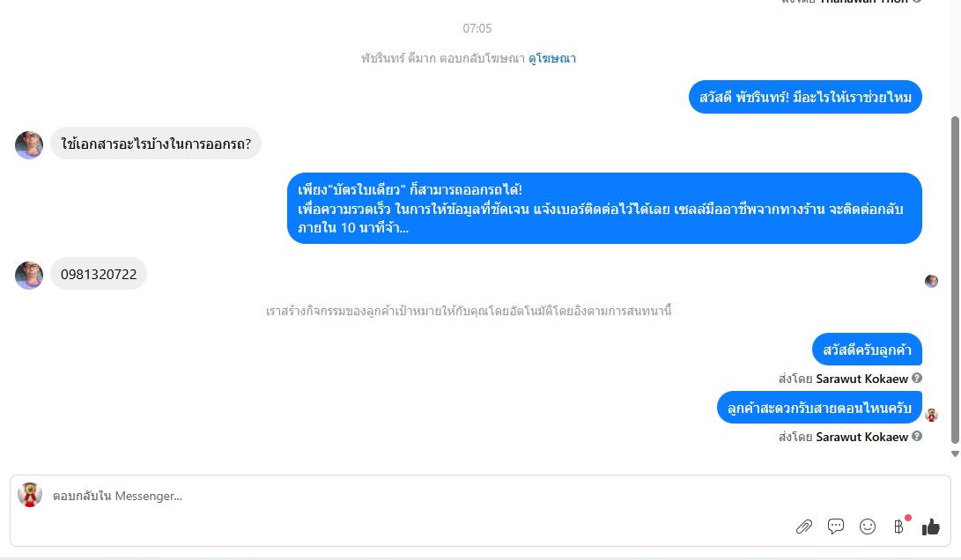The height and width of the screenshot is (560, 961).
Task: Click the สวัสดีครับลูกค้า message bubble
Action: coord(868,350)
